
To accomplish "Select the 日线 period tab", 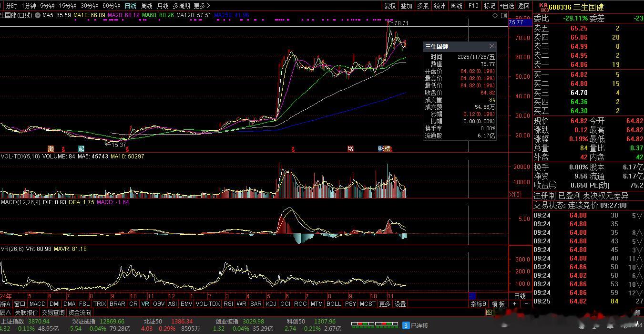I will point(130,6).
